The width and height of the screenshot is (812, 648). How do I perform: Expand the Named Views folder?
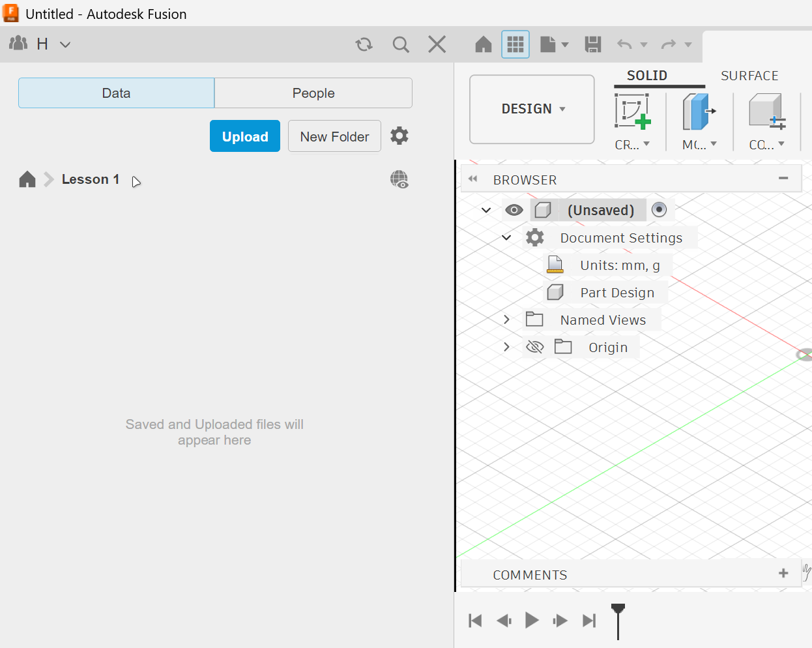506,319
